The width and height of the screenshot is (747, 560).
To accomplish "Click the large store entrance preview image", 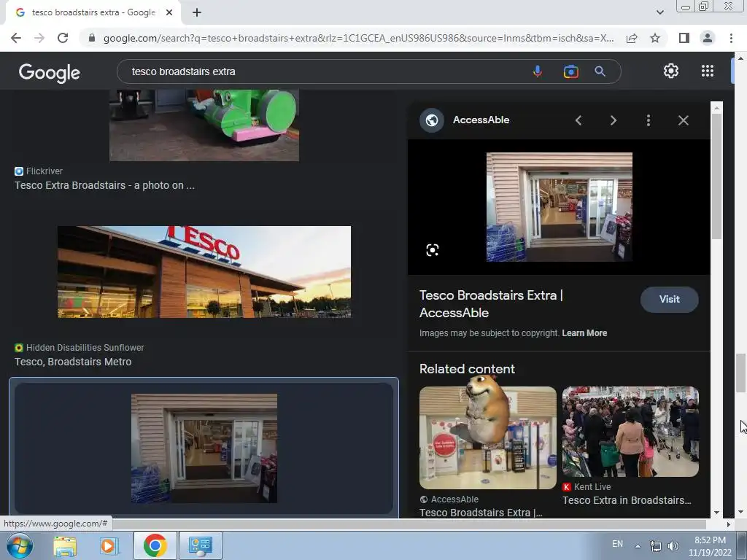I will tap(560, 206).
